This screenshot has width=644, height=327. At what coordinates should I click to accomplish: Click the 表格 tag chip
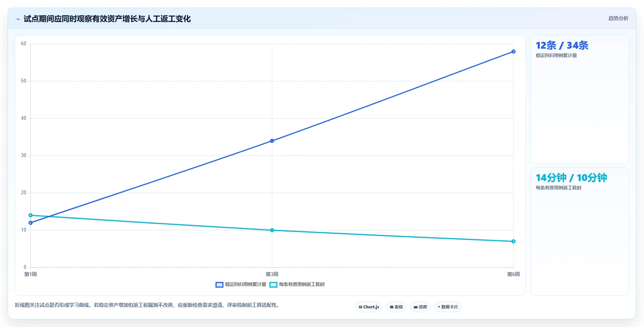click(x=396, y=307)
